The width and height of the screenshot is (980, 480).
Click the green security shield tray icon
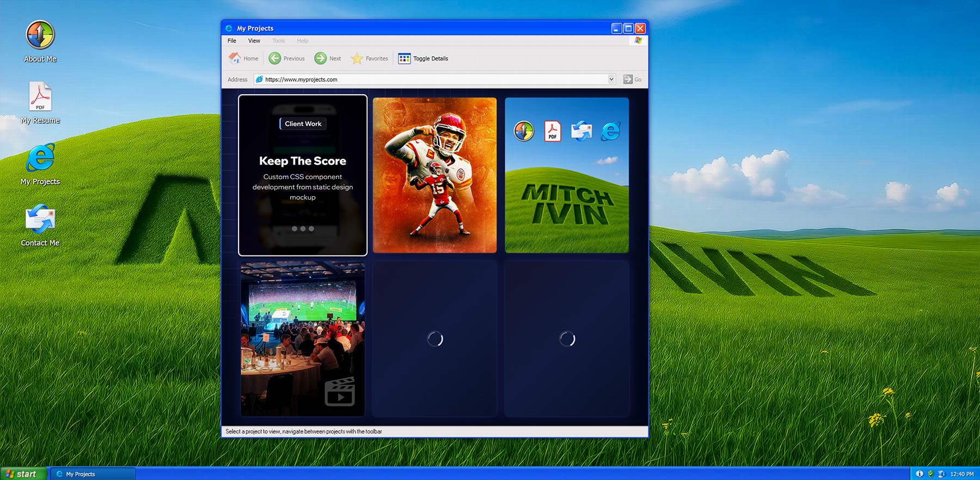(x=930, y=474)
